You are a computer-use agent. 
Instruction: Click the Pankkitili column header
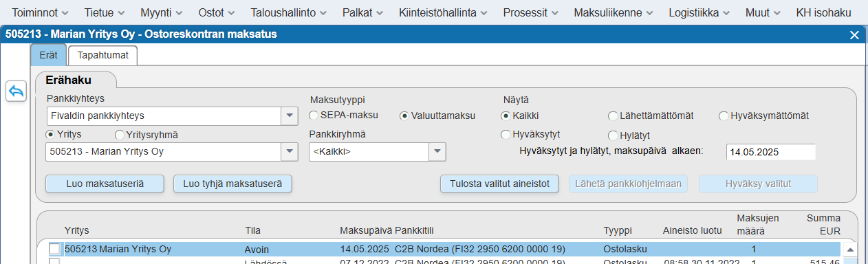(415, 230)
